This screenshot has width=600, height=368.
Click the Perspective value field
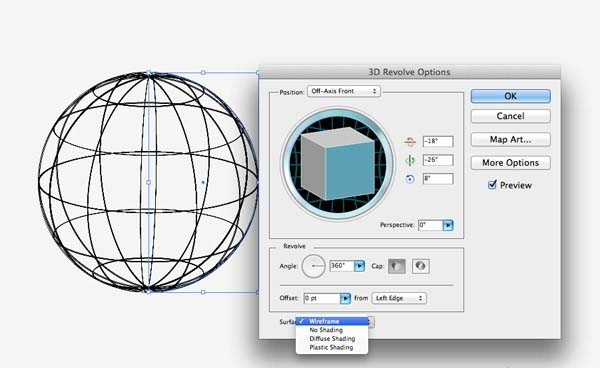[430, 225]
